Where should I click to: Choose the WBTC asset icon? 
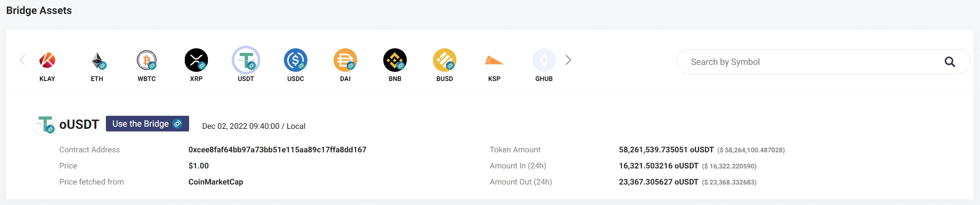coord(147,60)
